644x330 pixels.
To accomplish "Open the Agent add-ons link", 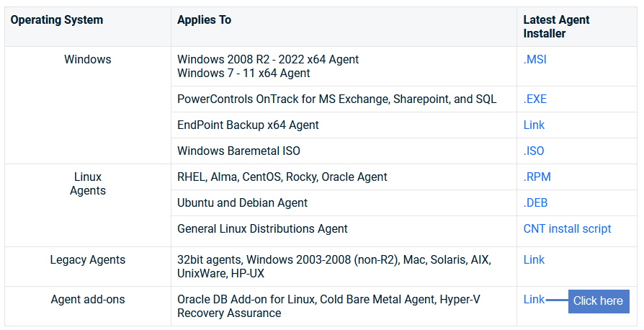I will tap(534, 299).
